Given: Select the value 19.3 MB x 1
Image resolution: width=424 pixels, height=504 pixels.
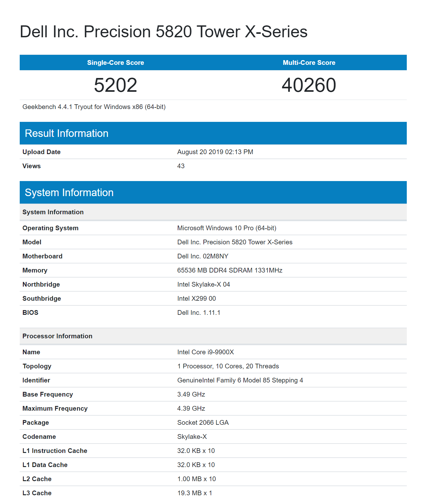Looking at the screenshot, I should (x=195, y=493).
